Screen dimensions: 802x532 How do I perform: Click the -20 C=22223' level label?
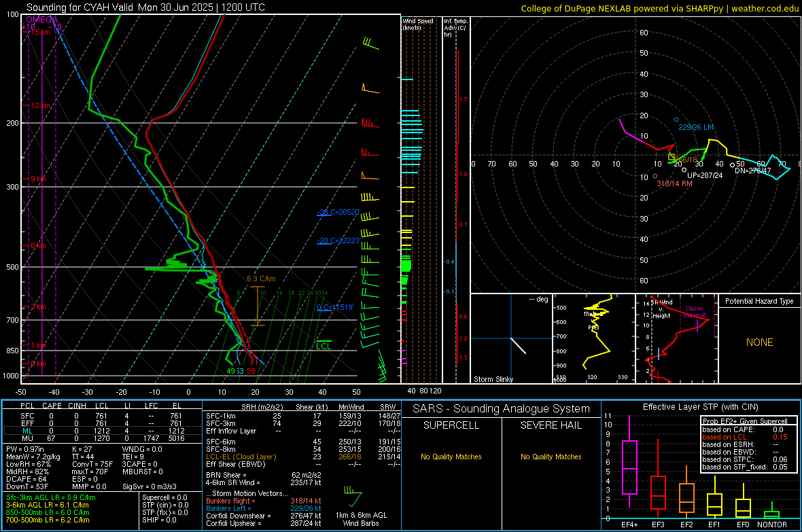point(338,241)
